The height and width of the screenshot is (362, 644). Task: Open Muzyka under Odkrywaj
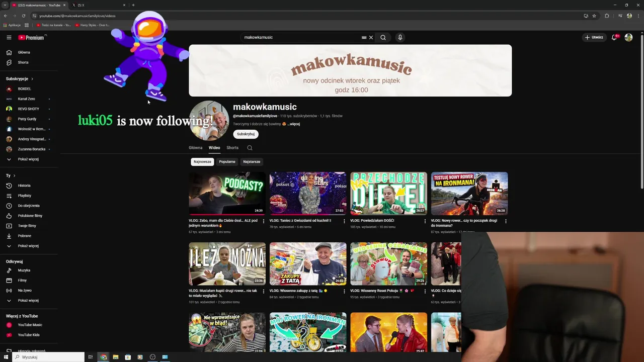(24, 270)
